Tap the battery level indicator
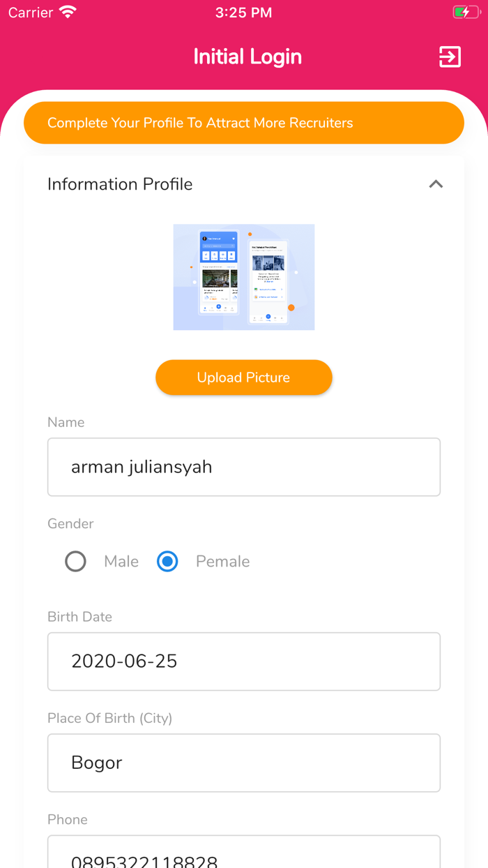Screen dimensions: 488x868 462,11
